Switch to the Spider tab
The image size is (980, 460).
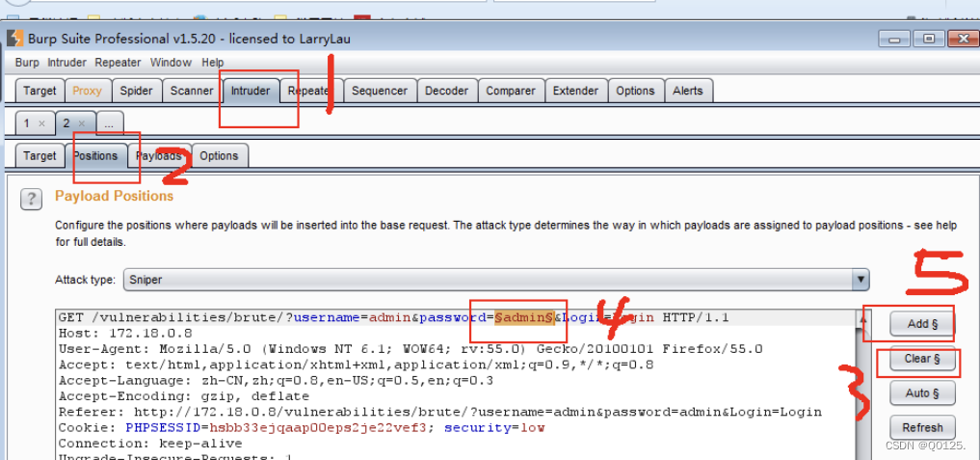click(x=136, y=91)
